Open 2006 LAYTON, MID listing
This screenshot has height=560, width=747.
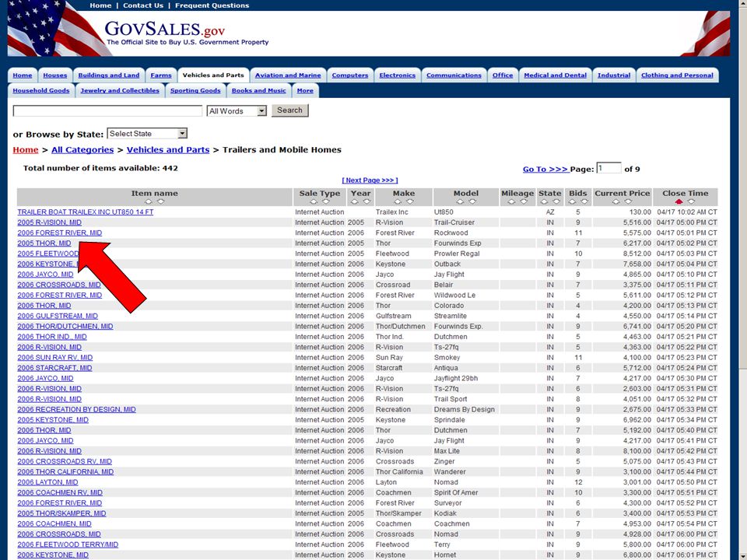(47, 482)
